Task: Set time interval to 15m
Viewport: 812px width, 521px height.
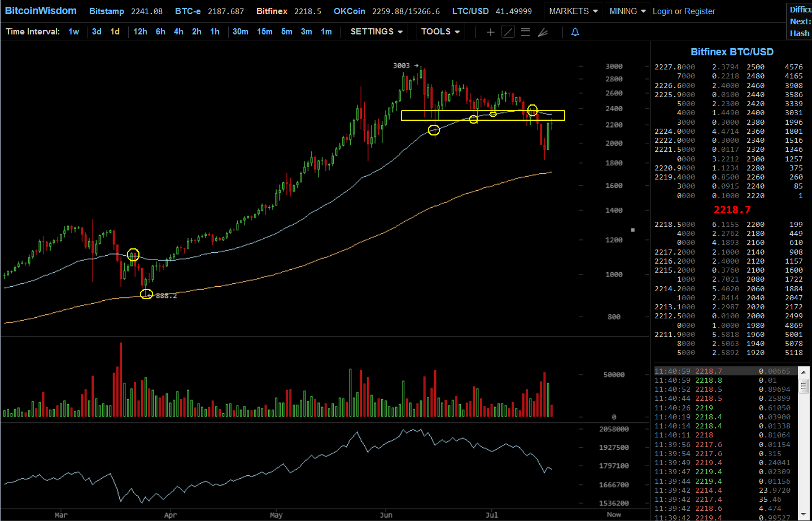Action: pyautogui.click(x=265, y=32)
